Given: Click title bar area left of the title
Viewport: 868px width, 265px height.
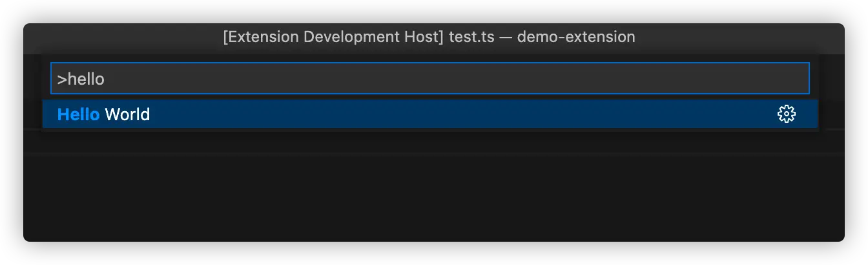Looking at the screenshot, I should pos(116,37).
